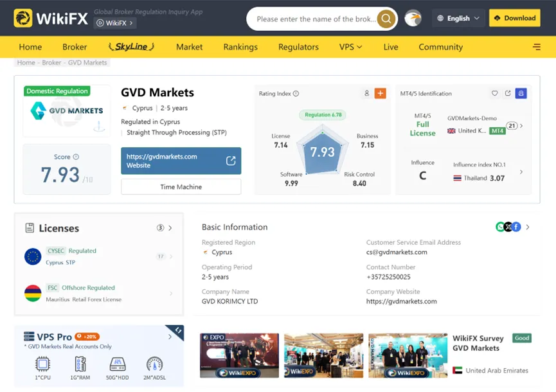Expand the VPS dropdown menu
Image resolution: width=556 pixels, height=392 pixels.
pyautogui.click(x=350, y=47)
